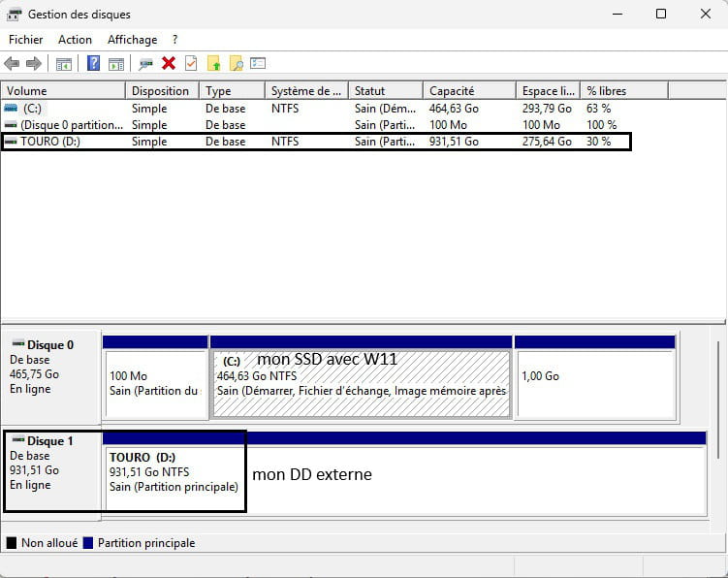Open the Fichier menu

coord(26,40)
